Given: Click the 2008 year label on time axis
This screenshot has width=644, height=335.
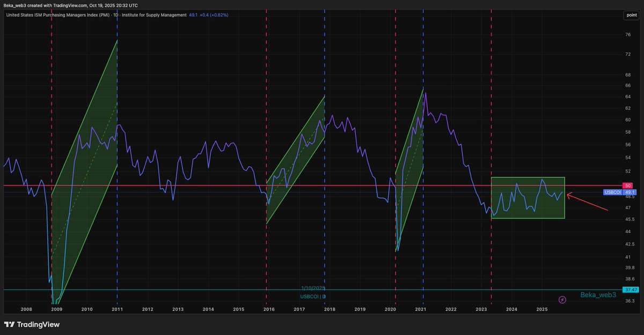Looking at the screenshot, I should (x=26, y=309).
